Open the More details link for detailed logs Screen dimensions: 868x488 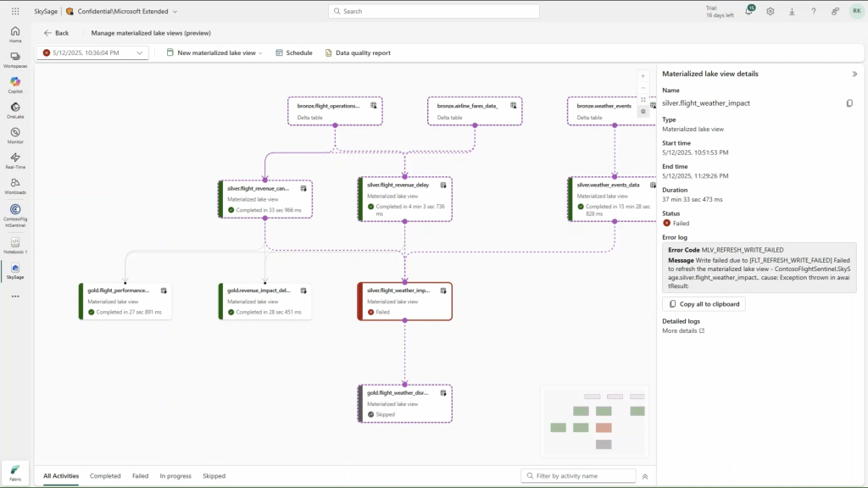[683, 331]
